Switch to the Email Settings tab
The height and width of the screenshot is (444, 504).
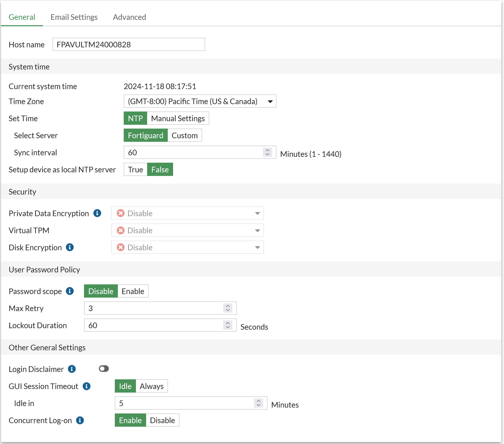(x=74, y=17)
